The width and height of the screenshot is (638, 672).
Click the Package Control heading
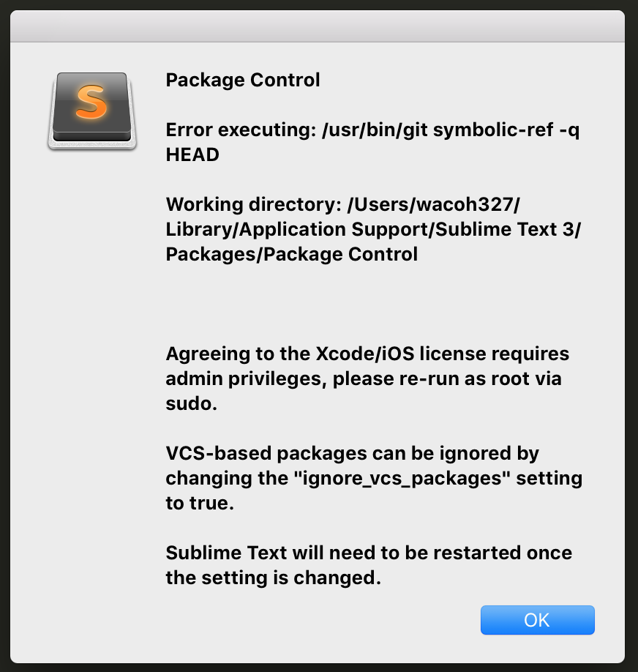[x=243, y=80]
